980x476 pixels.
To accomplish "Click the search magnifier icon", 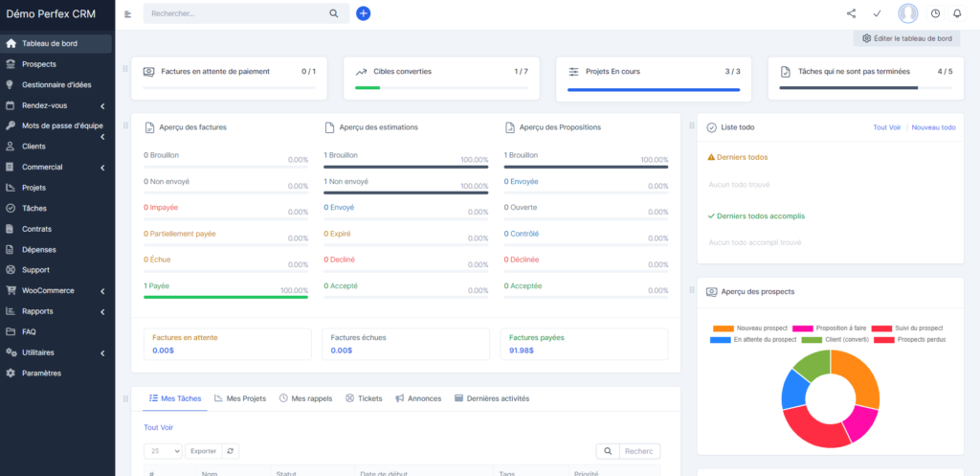I will 334,13.
